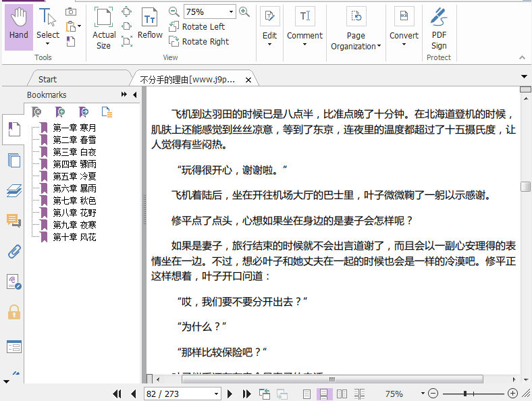Collapse the ribbon with the chevron
The width and height of the screenshot is (532, 401).
point(522,57)
